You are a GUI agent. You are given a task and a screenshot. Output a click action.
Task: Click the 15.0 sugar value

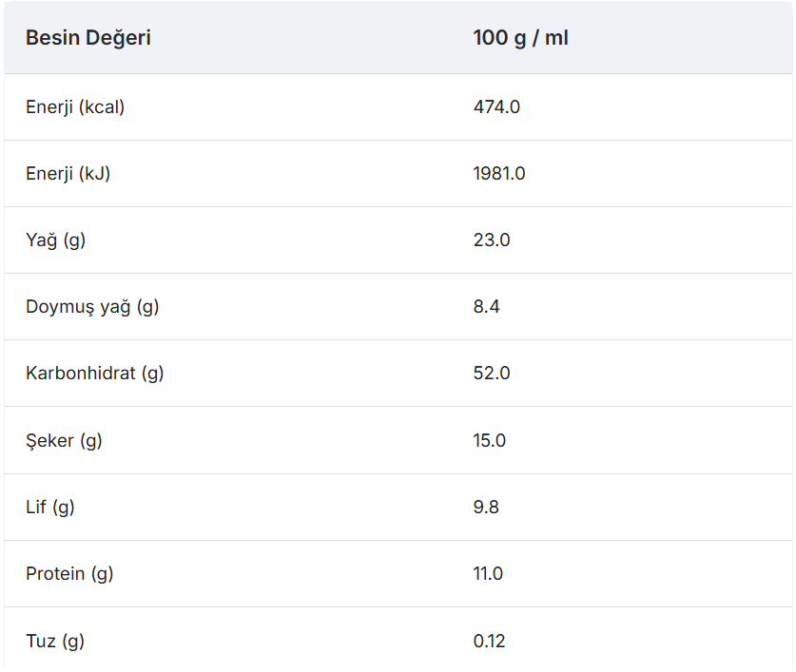tap(490, 440)
